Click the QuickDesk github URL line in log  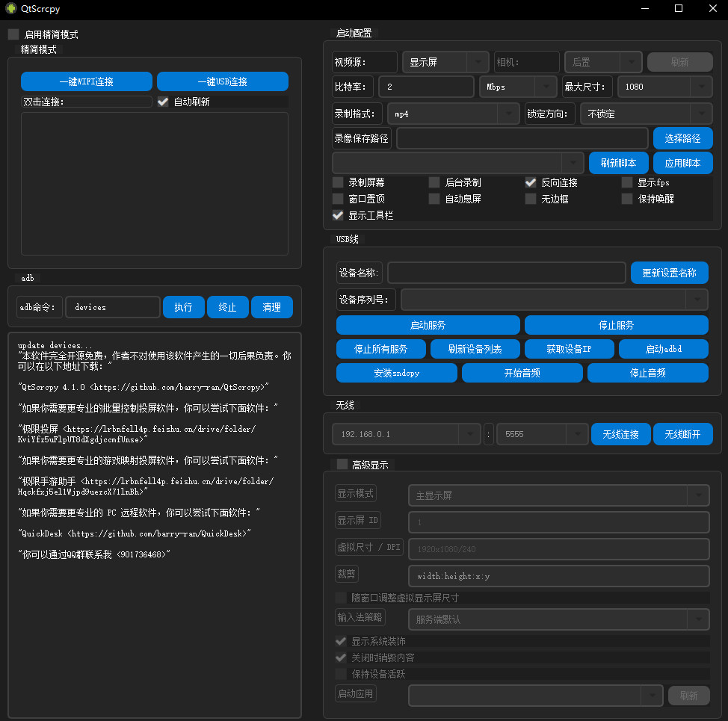coord(135,533)
